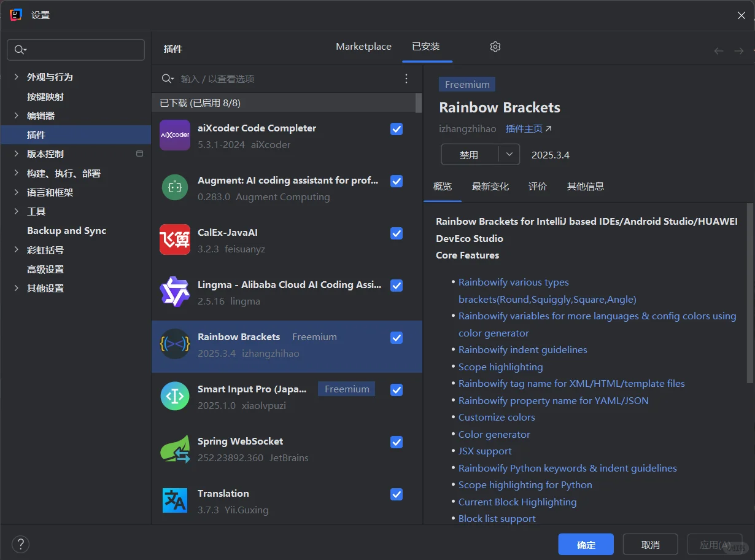The width and height of the screenshot is (755, 560).
Task: Click the plugin search magnifier icon
Action: coord(167,79)
